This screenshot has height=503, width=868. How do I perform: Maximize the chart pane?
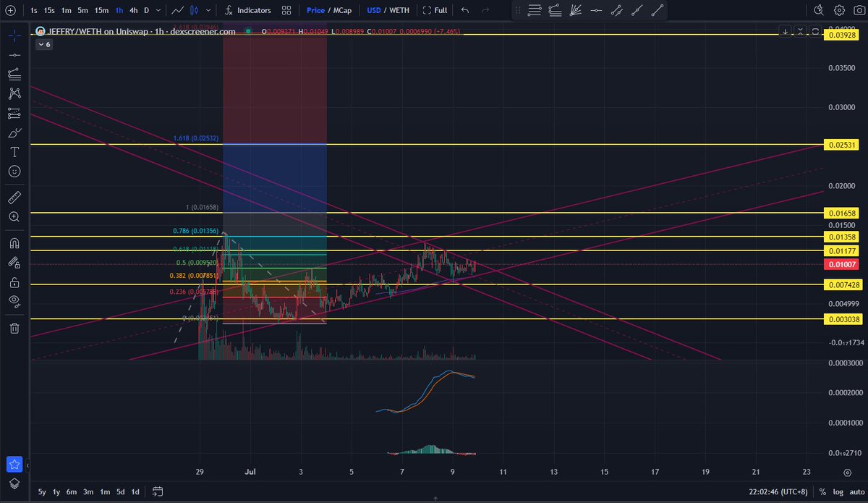814,32
